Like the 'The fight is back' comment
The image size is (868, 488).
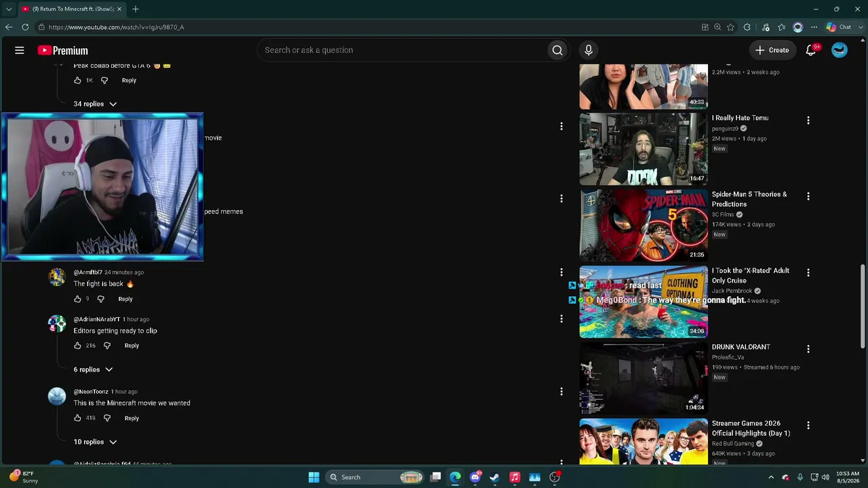coord(77,299)
